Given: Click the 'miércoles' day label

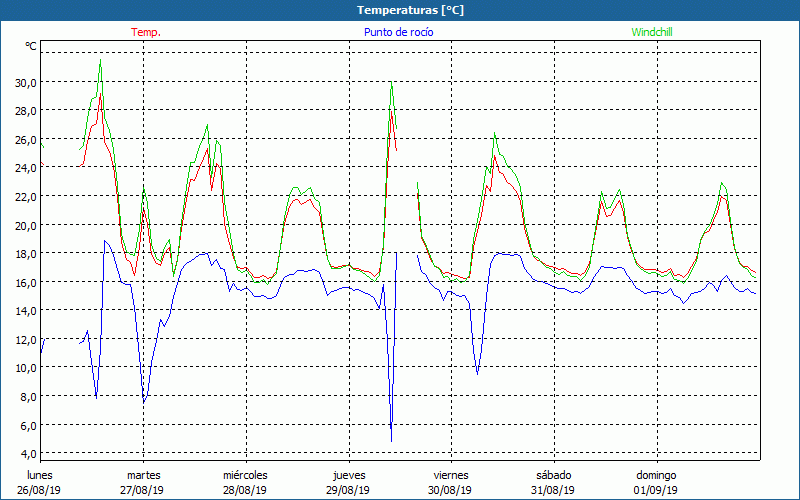Looking at the screenshot, I should coord(245,475).
